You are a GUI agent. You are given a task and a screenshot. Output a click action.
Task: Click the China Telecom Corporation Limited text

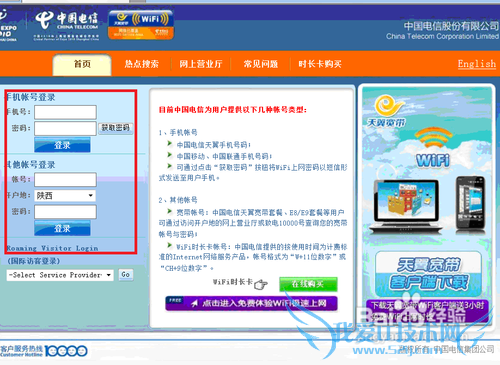point(442,36)
